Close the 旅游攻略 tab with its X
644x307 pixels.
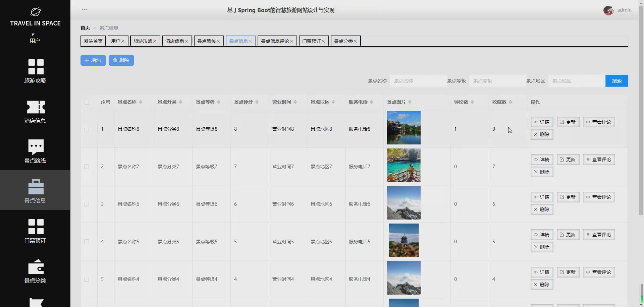coord(155,41)
